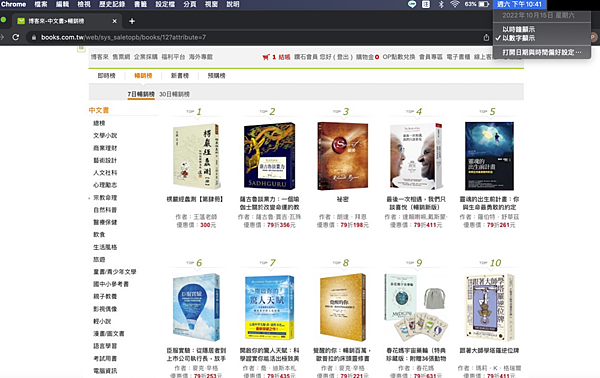This screenshot has width=600, height=378.
Task: Open the Bluetooth menu bar icon
Action: [x=441, y=4]
